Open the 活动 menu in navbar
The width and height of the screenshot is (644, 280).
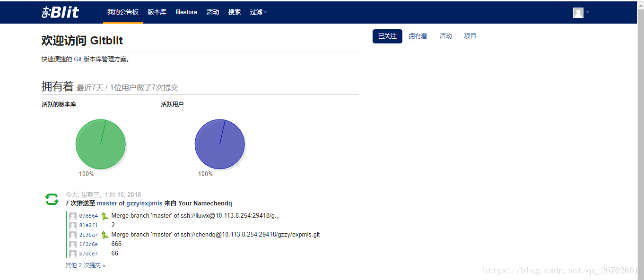[213, 12]
